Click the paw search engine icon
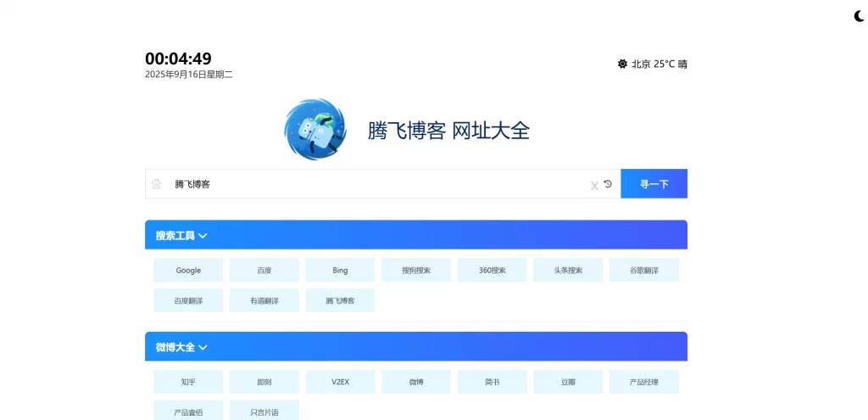Screen dimensions: 868x420 [x=157, y=184]
